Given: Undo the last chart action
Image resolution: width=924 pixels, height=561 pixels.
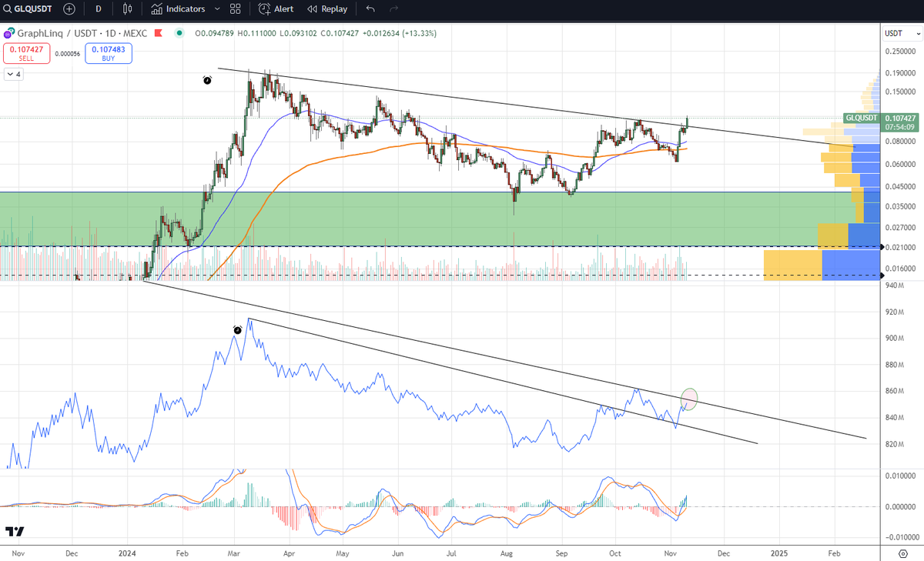Looking at the screenshot, I should pos(370,9).
